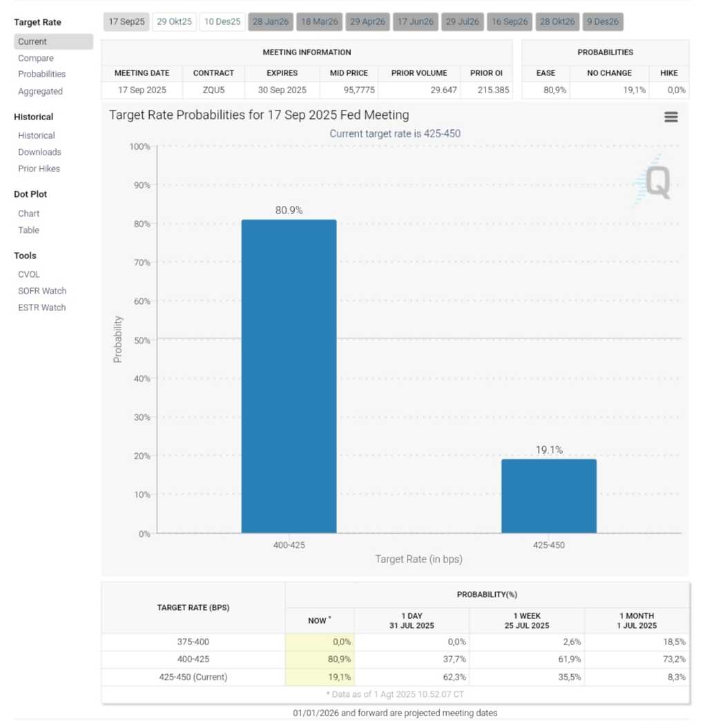The height and width of the screenshot is (728, 712).
Task: Click the ZQU5 contract cell
Action: tap(213, 90)
